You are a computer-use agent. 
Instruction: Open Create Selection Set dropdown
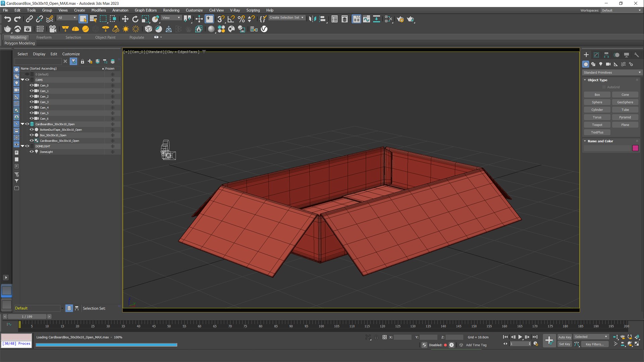[x=287, y=18]
